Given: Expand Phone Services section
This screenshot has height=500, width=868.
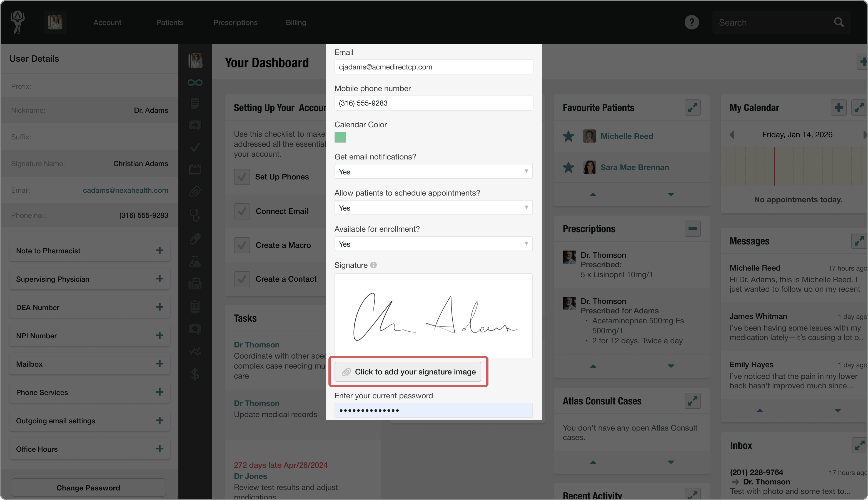Looking at the screenshot, I should (160, 392).
